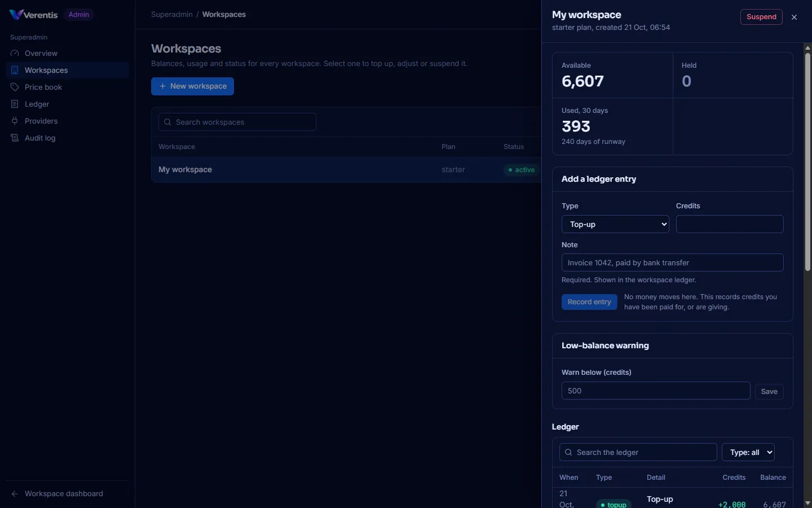Click the Balance column header in ledger
This screenshot has height=508, width=812.
773,478
